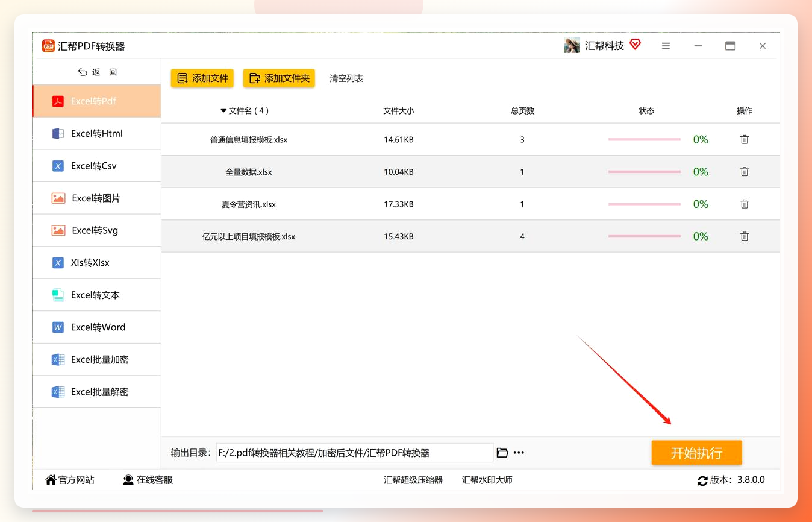The image size is (812, 522).
Task: Click the home icon beside 官方网站
Action: 51,480
